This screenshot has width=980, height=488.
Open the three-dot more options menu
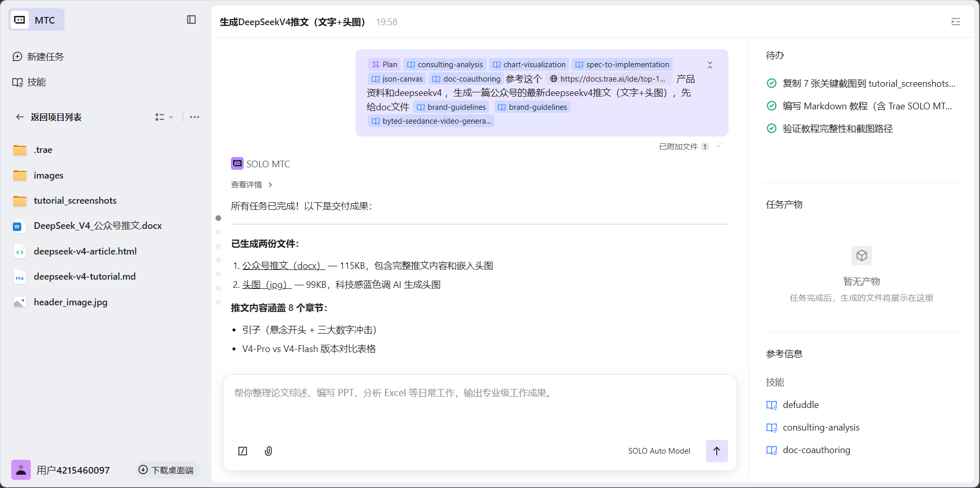click(x=194, y=117)
